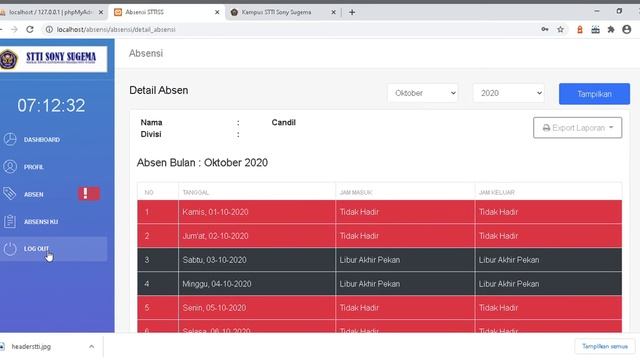Close the phpMyAdmin tab
This screenshot has width=640, height=360.
[x=101, y=12]
